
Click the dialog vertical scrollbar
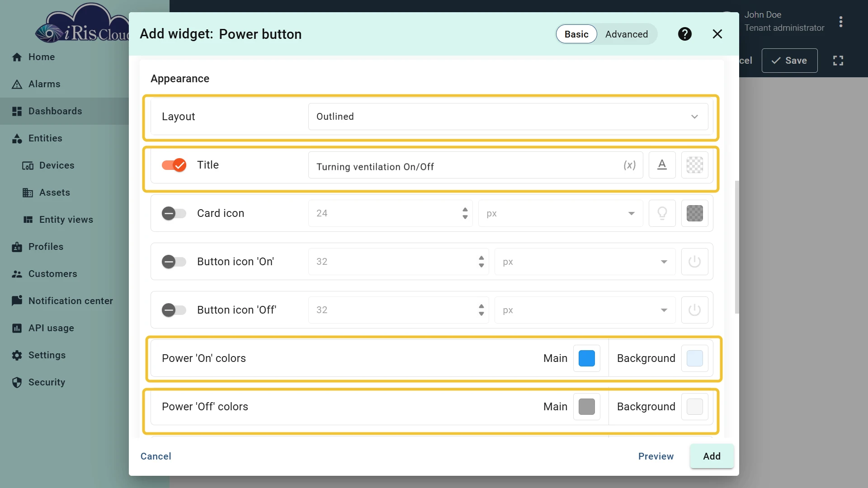click(x=737, y=247)
